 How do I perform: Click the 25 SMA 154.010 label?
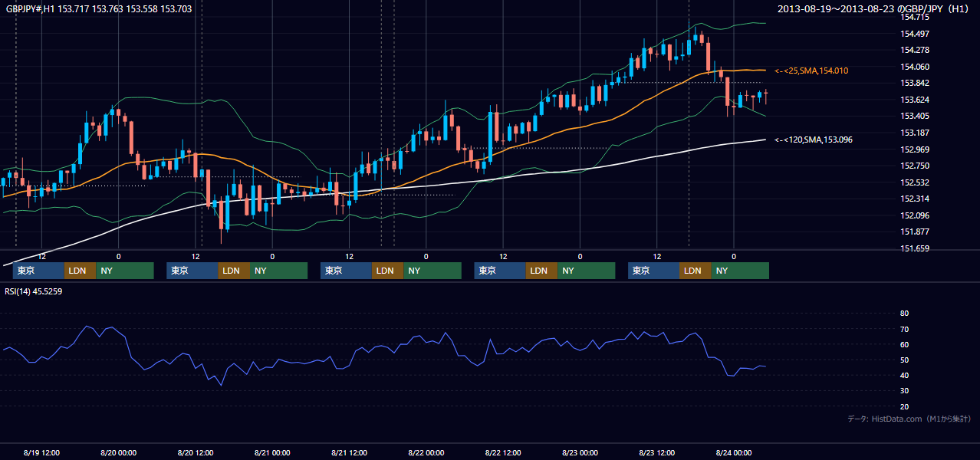click(811, 71)
